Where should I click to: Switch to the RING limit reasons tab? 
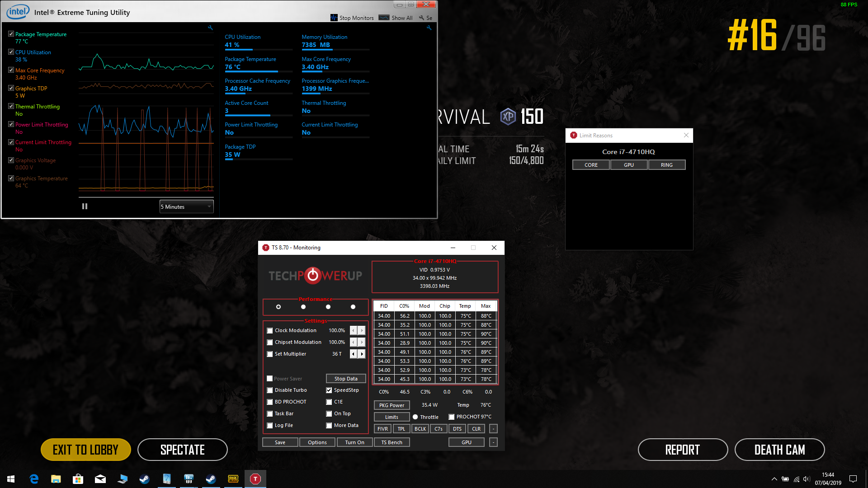(x=667, y=165)
